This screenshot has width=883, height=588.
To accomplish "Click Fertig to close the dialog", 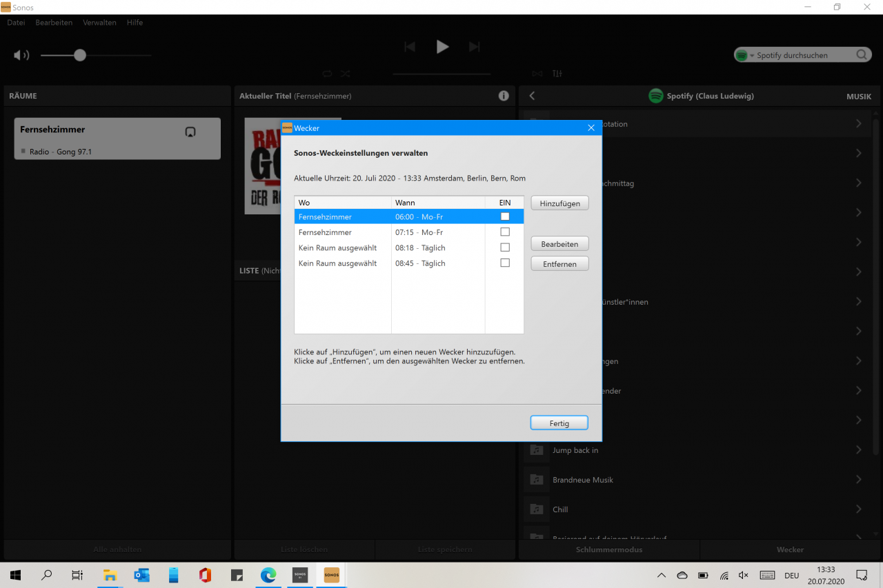I will tap(559, 423).
